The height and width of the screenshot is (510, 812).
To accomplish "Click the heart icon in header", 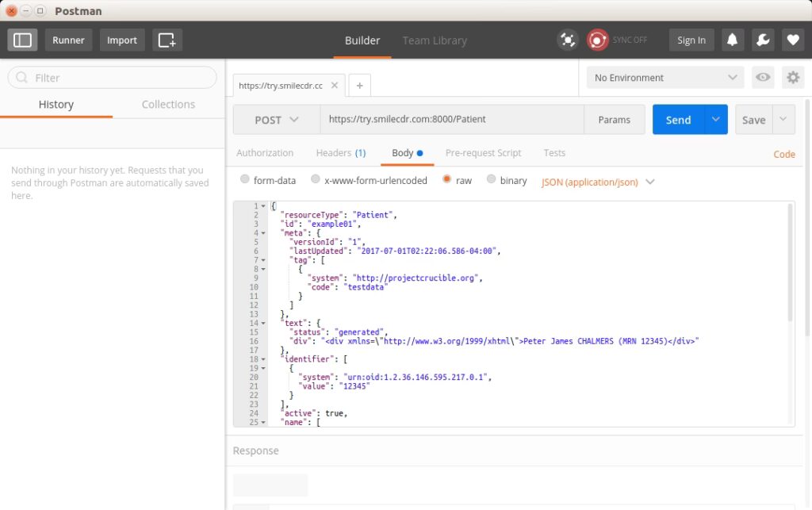I will coord(791,40).
